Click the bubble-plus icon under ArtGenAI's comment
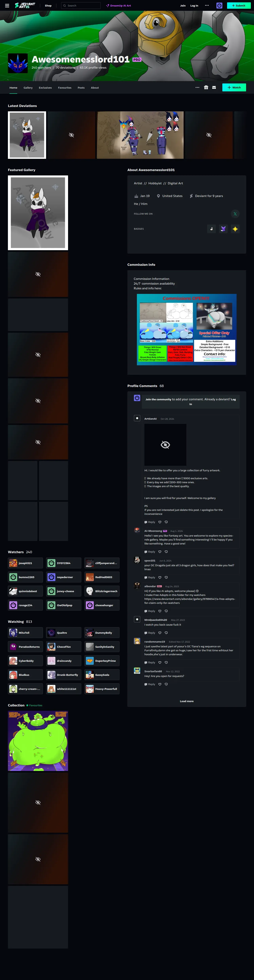254x980 pixels. tap(166, 522)
